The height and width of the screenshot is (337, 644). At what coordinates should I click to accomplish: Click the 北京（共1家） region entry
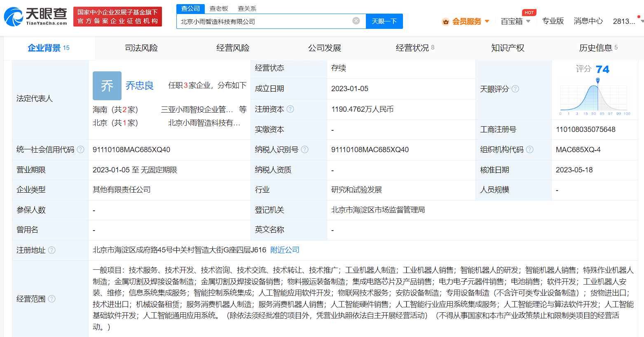point(115,123)
